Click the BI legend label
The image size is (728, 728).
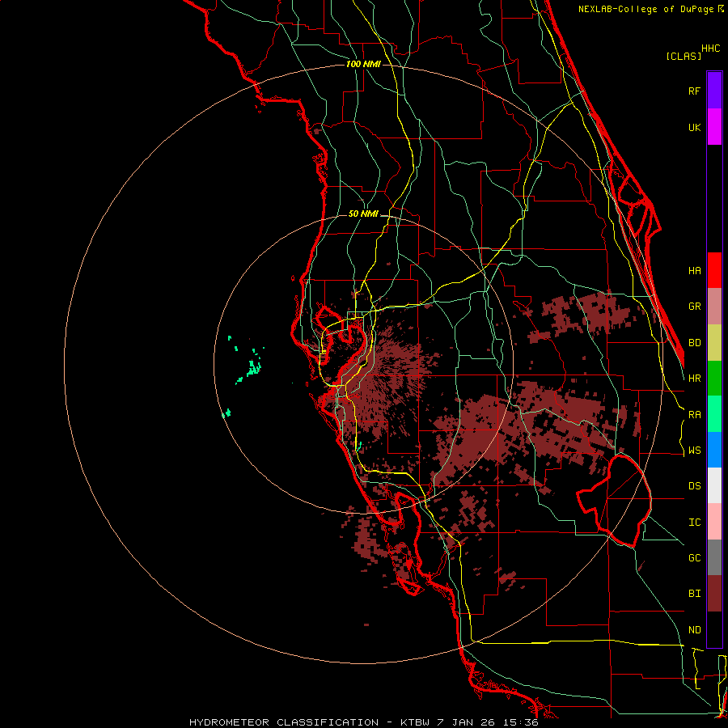tap(694, 594)
